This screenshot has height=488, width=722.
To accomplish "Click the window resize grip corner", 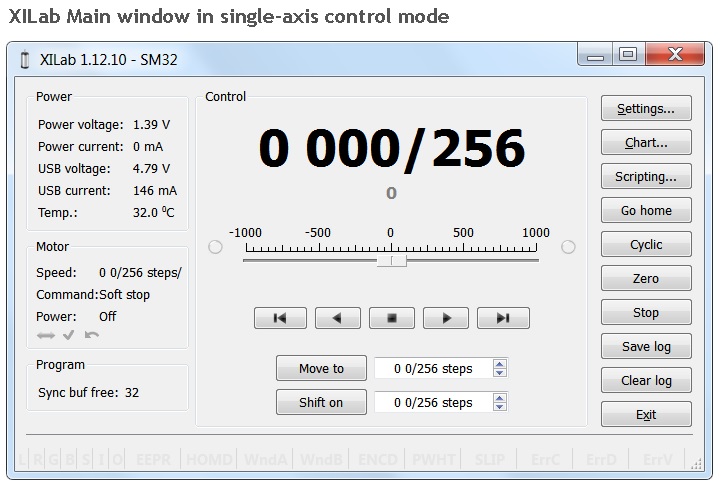I will click(x=696, y=464).
